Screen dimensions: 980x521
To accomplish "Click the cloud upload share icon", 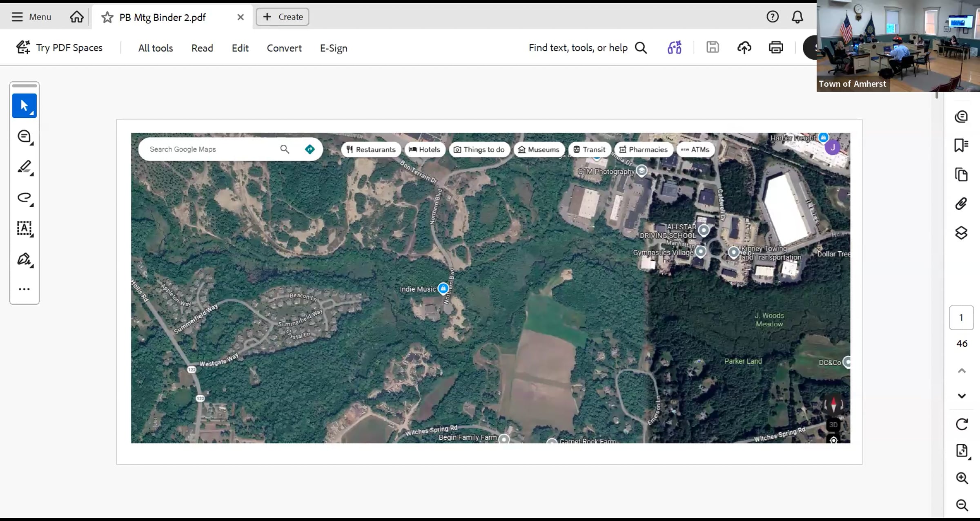I will point(744,47).
